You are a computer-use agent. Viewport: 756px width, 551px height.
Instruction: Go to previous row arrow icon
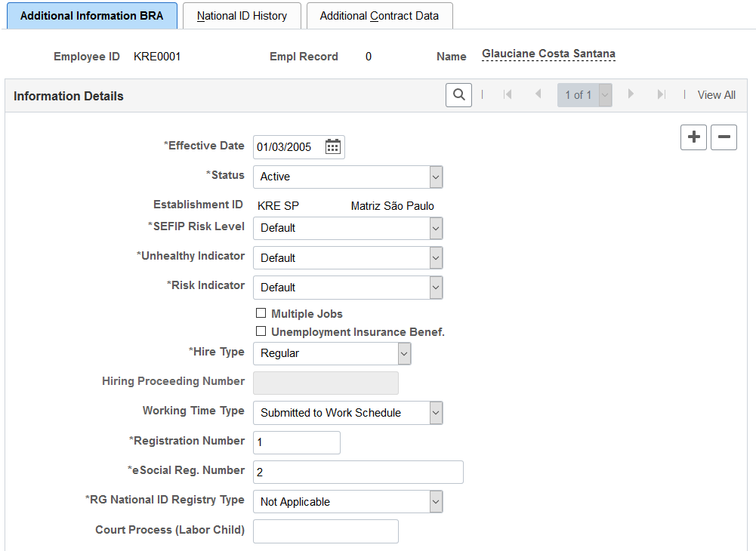point(538,94)
